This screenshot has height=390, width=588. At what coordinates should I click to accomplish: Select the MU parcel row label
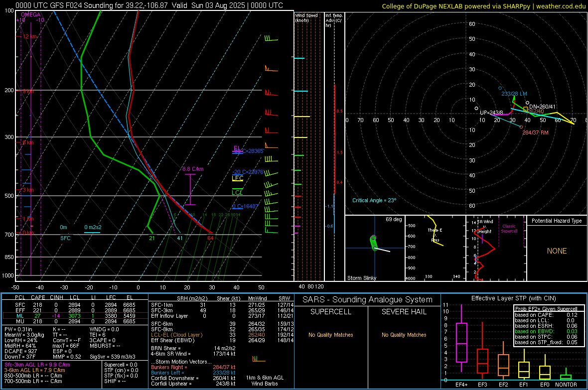coord(20,321)
